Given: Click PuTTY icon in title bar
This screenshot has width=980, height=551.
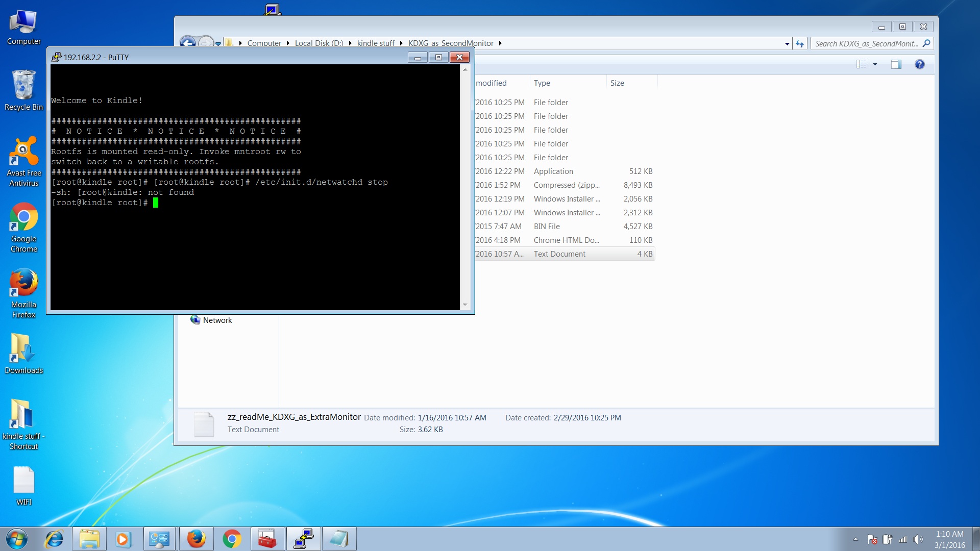Looking at the screenshot, I should [x=56, y=57].
